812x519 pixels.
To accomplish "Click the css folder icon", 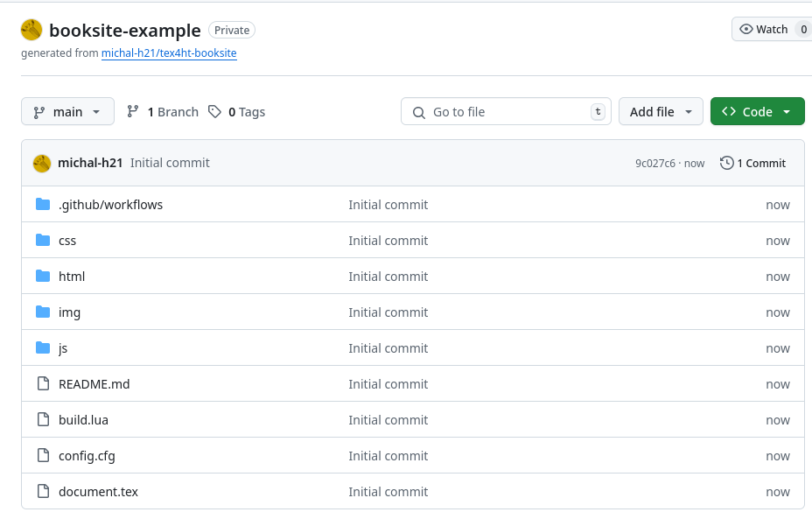I will pos(43,241).
